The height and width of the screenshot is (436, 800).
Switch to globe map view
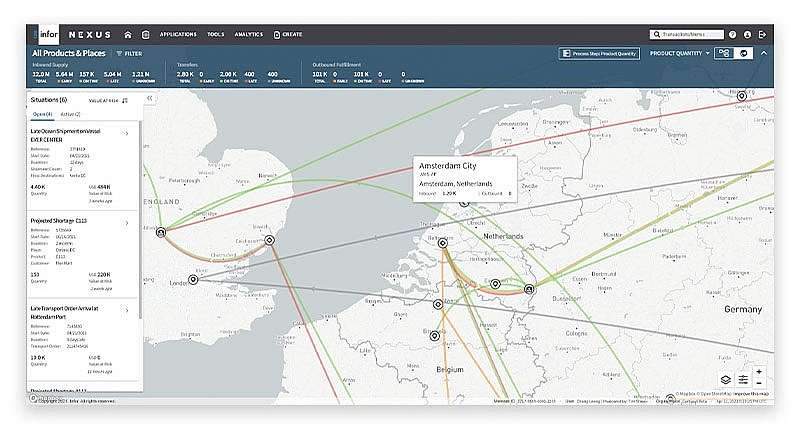tap(743, 53)
